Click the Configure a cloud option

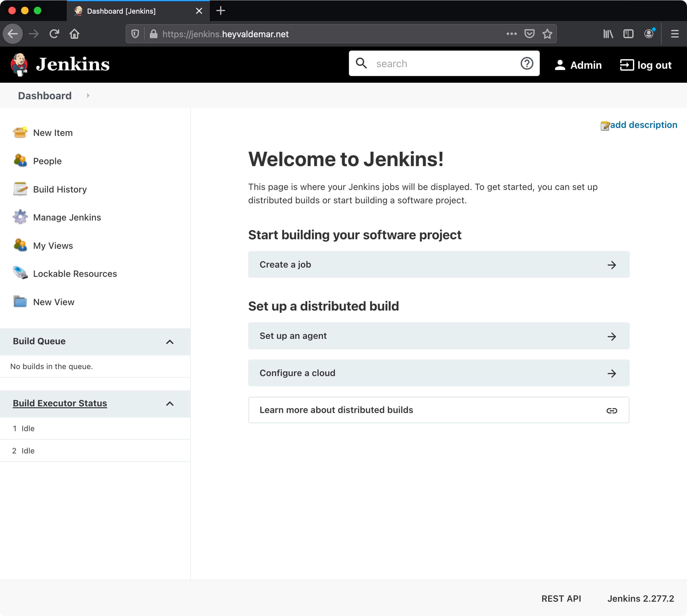439,373
